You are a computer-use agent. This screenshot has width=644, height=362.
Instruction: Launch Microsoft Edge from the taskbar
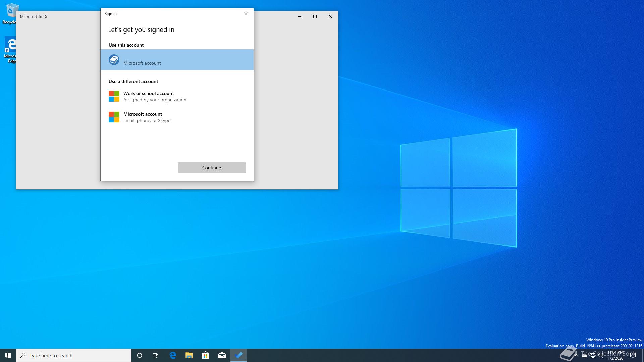173,355
